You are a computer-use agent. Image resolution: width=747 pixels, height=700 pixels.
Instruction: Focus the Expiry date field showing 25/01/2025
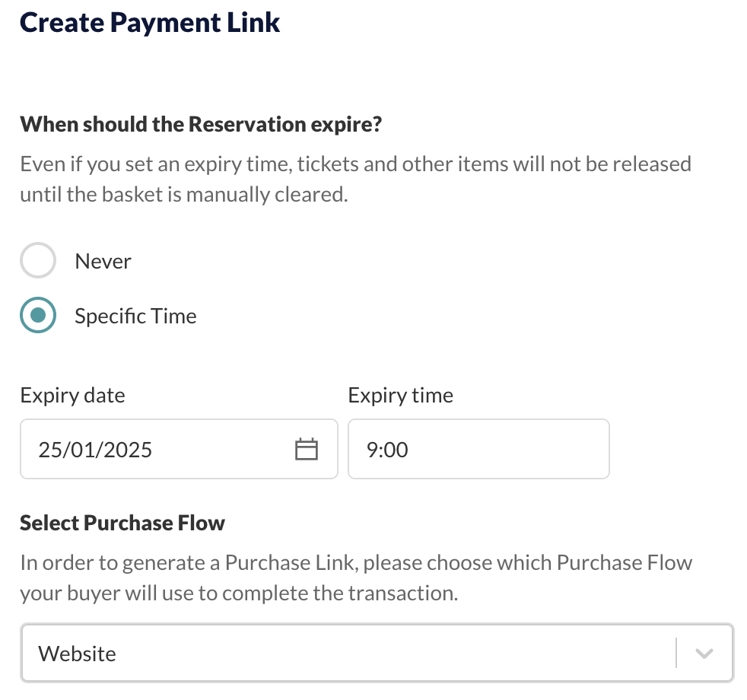pos(179,449)
